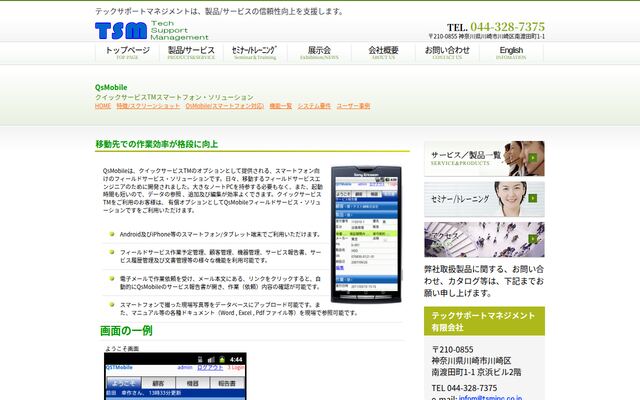Open the セミナー/トレーニング menu item

click(255, 53)
